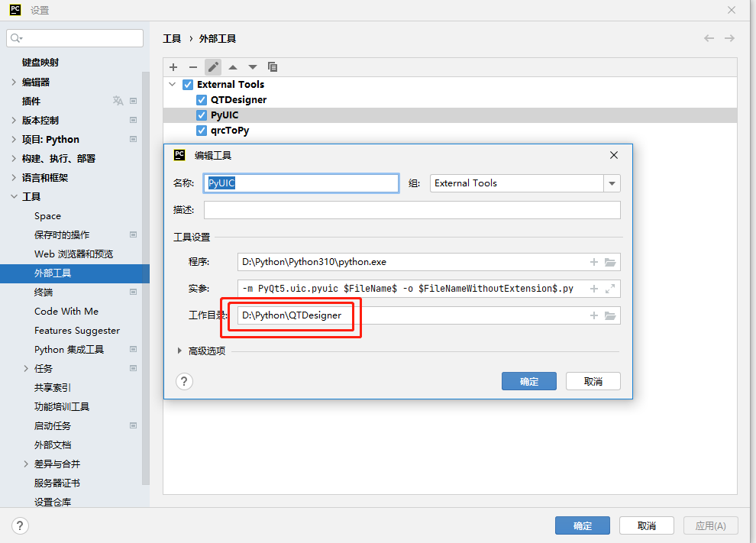Copy the selected external tool
Screen dimensions: 756x543
(x=273, y=67)
